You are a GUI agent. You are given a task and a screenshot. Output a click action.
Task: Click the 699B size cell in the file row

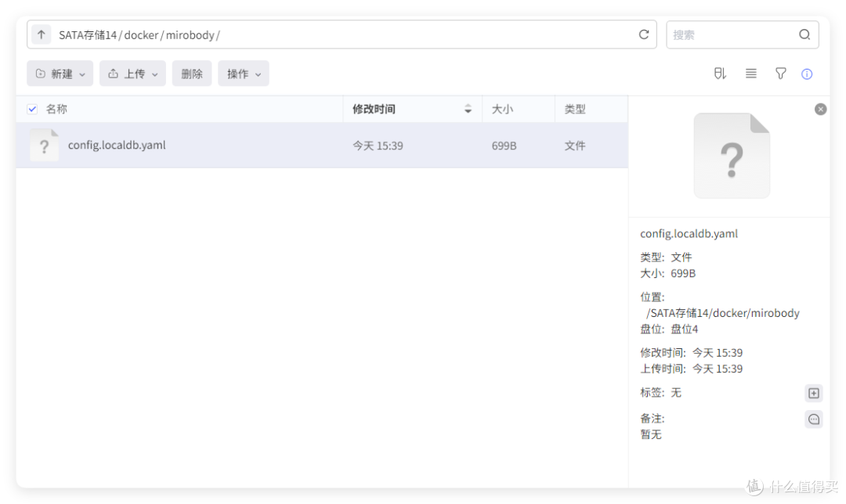click(504, 146)
